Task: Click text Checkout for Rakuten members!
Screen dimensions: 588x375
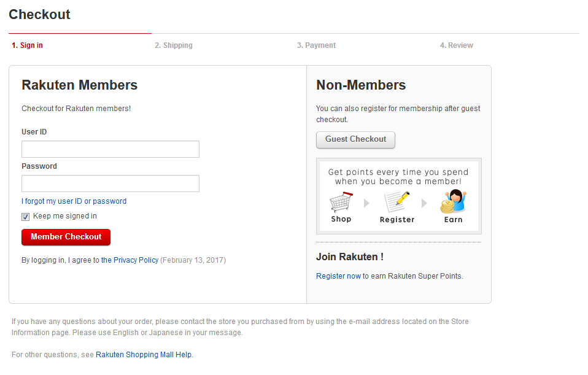Action: point(76,109)
